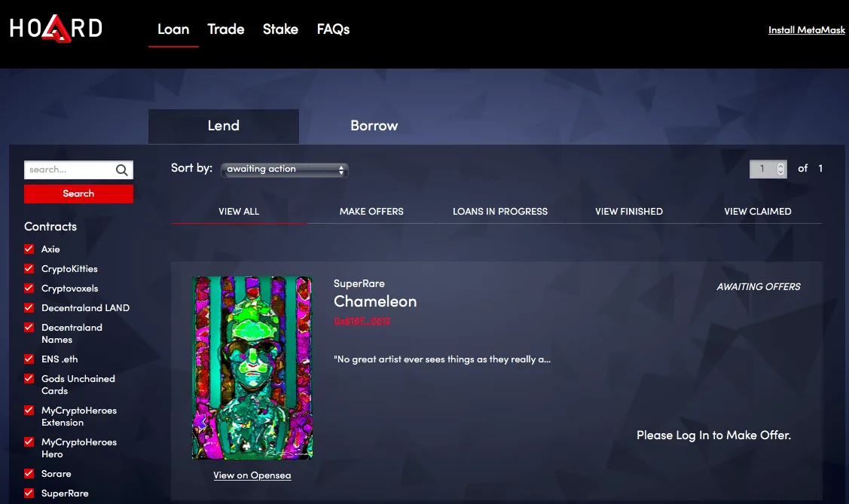Open the View on Opensea link
849x504 pixels.
[x=252, y=475]
